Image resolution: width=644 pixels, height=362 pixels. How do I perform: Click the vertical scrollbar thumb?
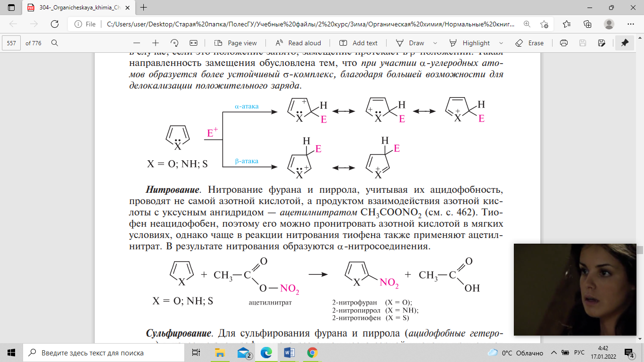coord(640,250)
